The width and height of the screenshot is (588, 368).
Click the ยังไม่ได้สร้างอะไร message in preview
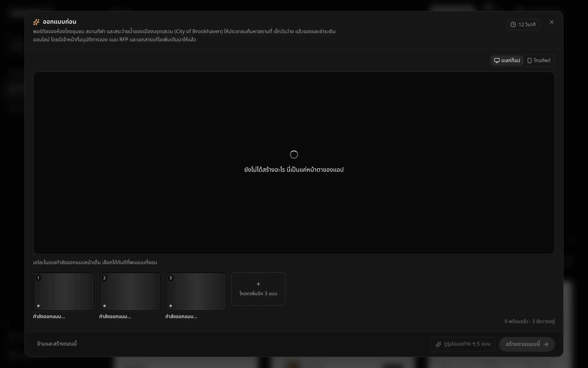(294, 170)
